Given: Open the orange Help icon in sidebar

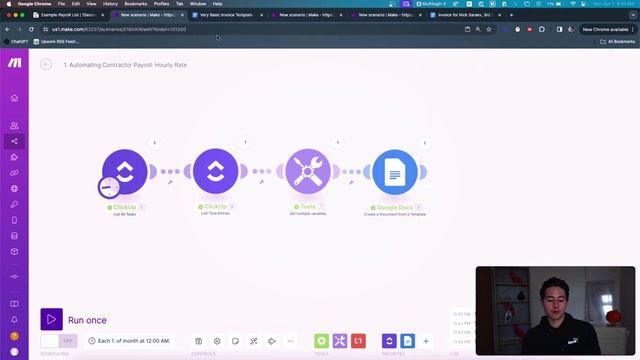Looking at the screenshot, I should click(x=14, y=336).
